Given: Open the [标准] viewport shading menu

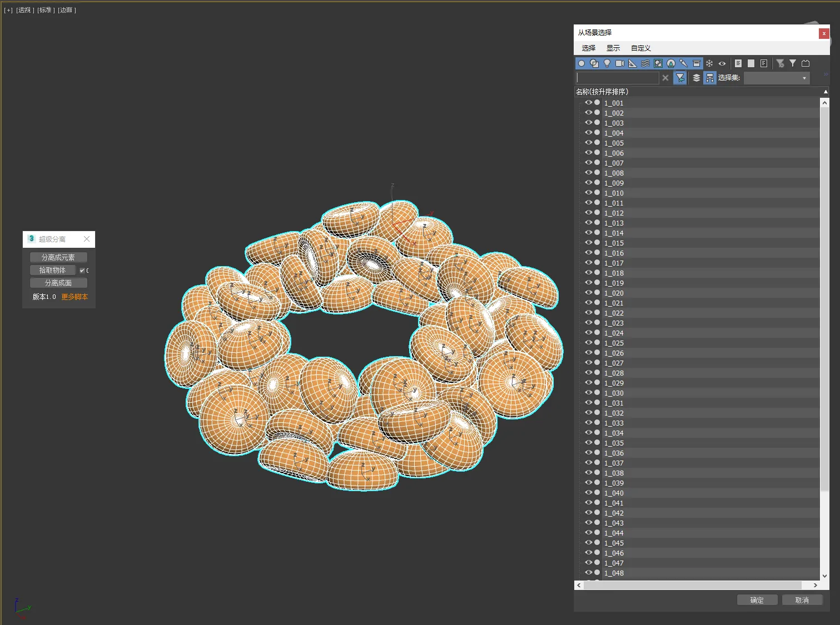Looking at the screenshot, I should [46, 10].
